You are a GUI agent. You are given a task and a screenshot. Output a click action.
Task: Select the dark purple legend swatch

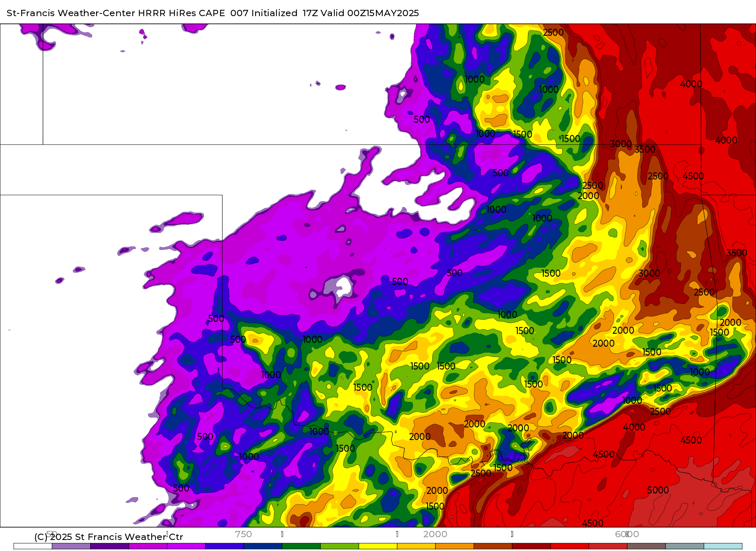109,546
